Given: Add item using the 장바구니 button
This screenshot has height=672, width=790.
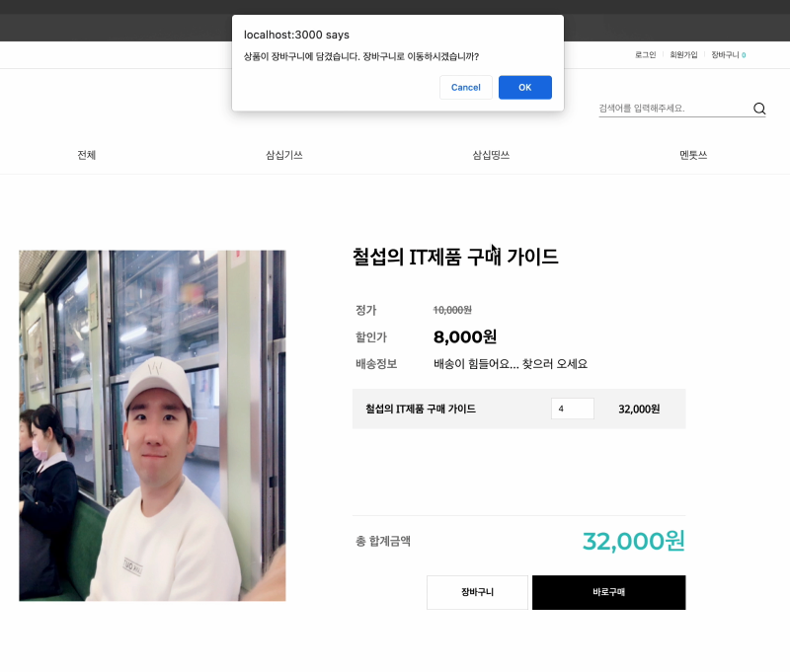Looking at the screenshot, I should click(x=477, y=592).
